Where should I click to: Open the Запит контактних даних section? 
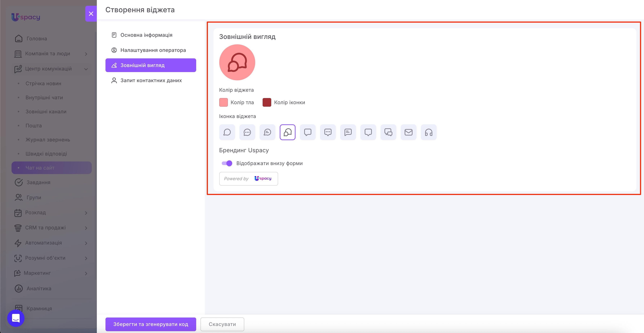pyautogui.click(x=151, y=80)
